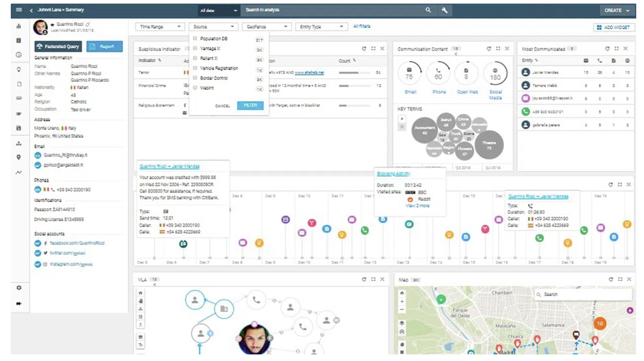Open the Entity Type dropdown
This screenshot has width=644, height=361.
click(321, 27)
